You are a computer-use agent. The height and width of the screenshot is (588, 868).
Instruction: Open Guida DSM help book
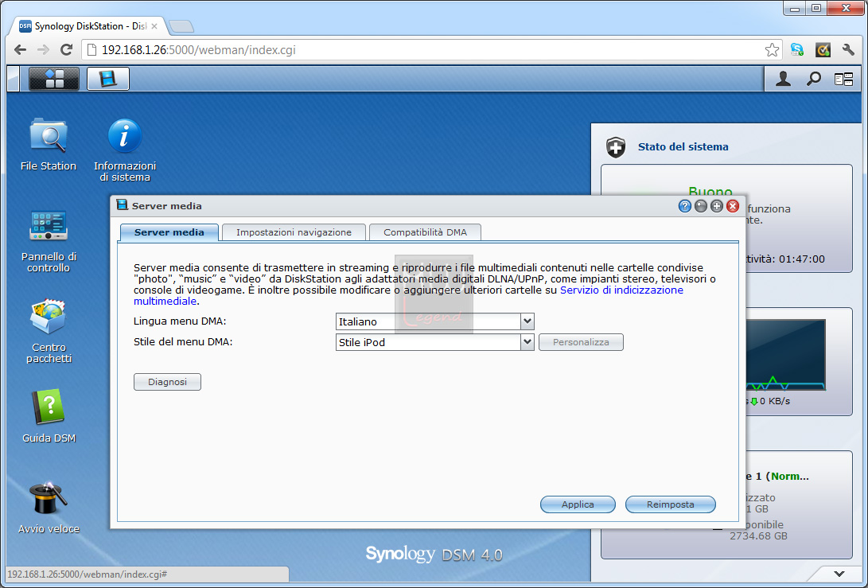49,416
